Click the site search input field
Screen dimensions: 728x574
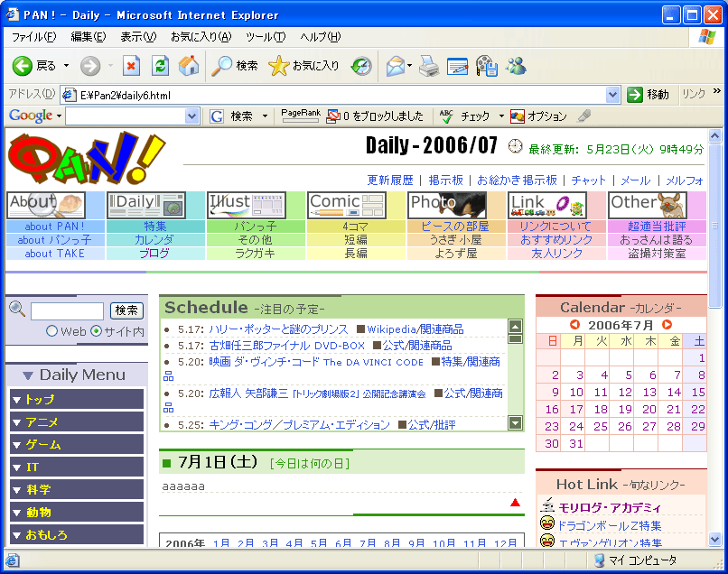67,311
